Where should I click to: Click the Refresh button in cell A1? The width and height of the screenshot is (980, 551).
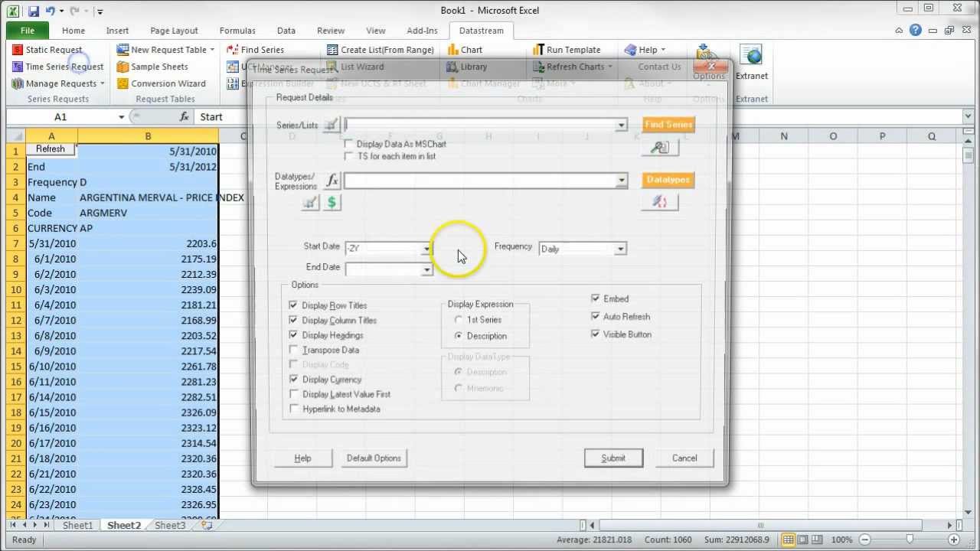coord(51,149)
